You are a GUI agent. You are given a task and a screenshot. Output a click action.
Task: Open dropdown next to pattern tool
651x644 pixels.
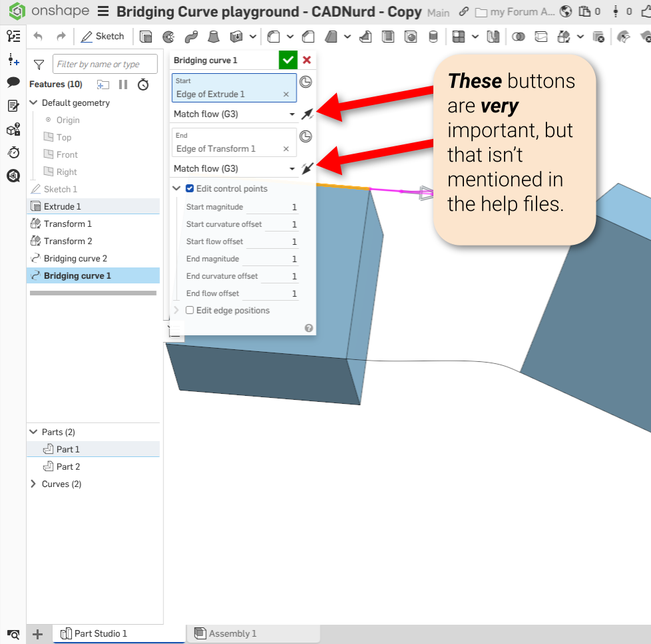[475, 37]
